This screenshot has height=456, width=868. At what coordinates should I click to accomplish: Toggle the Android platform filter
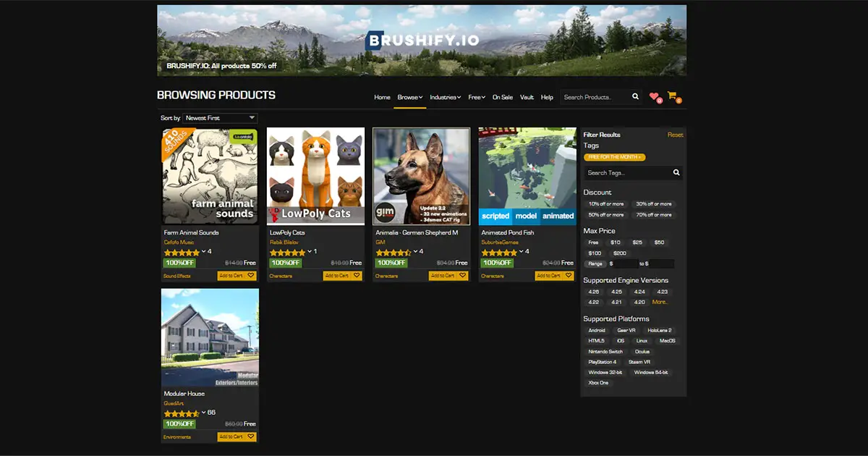pyautogui.click(x=597, y=330)
